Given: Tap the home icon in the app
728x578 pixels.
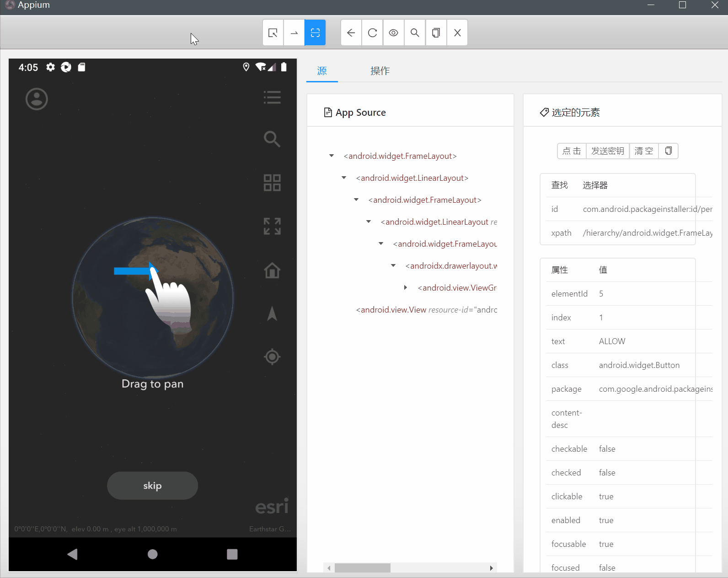Looking at the screenshot, I should pos(272,270).
